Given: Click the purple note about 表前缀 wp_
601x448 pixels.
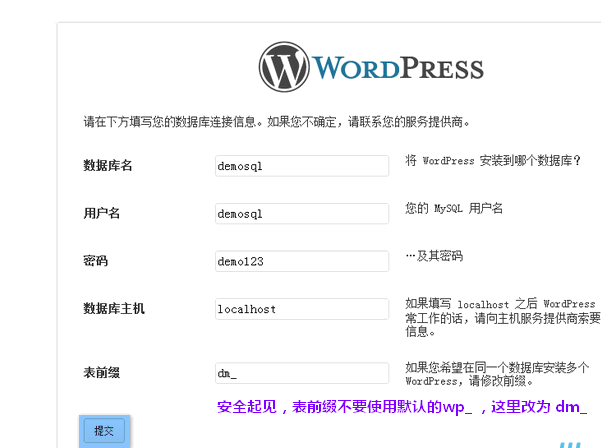Looking at the screenshot, I should point(402,407).
